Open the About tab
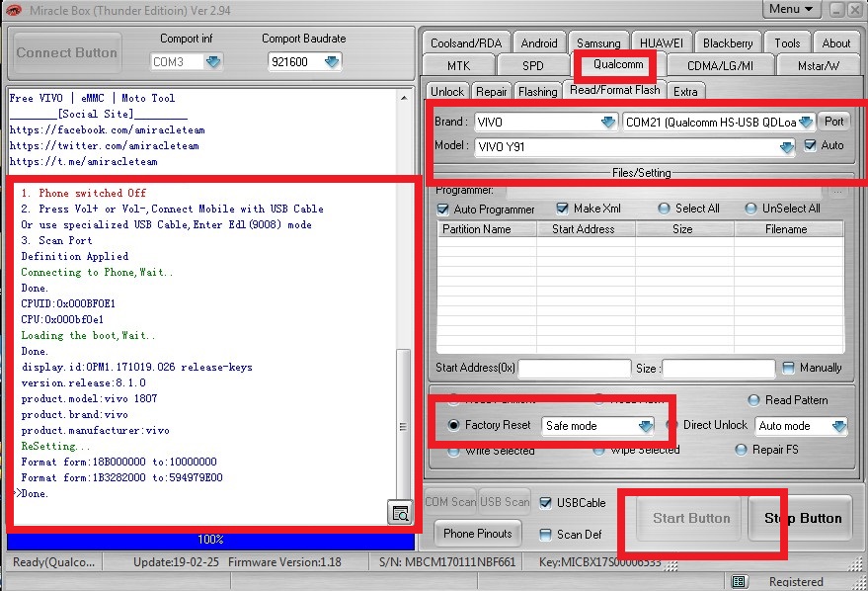This screenshot has width=868, height=591. coord(835,43)
